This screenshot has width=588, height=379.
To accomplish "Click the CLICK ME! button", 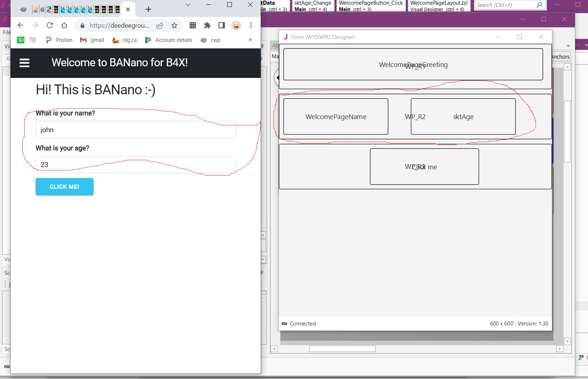I will [x=64, y=187].
